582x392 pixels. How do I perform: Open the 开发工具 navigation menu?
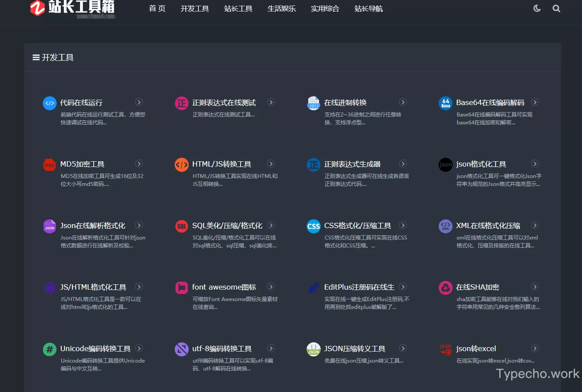(x=194, y=9)
